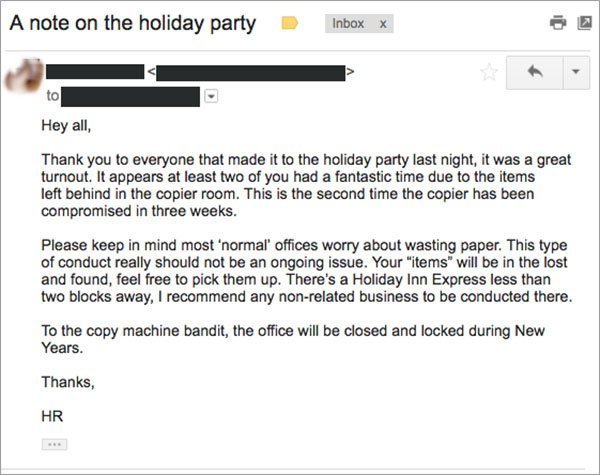Click the Inbox label tag
Viewport: 600px width, 475px height.
pos(348,24)
